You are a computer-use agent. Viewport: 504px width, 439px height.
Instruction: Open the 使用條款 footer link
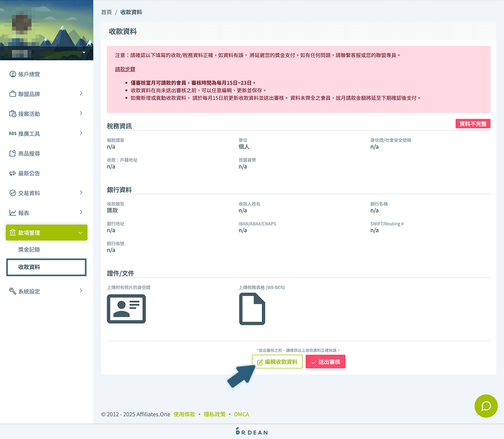pos(184,414)
